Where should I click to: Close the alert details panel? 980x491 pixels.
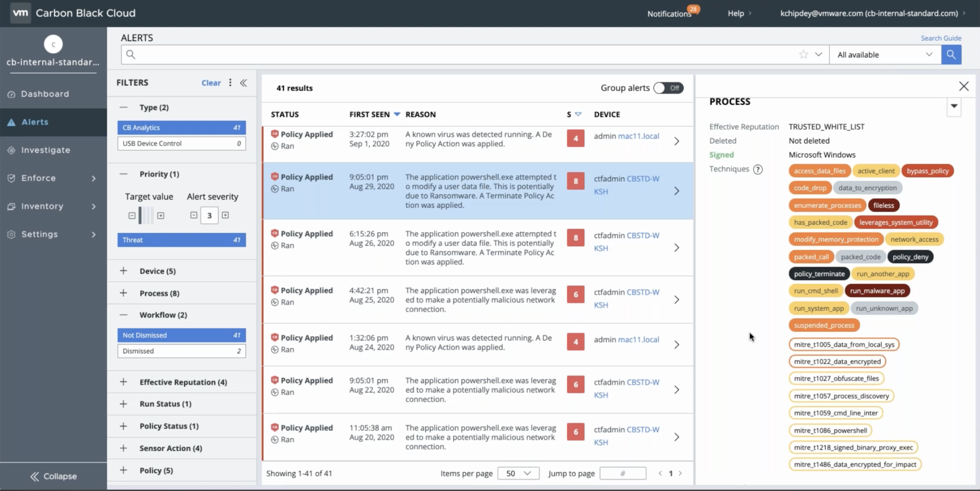click(964, 86)
